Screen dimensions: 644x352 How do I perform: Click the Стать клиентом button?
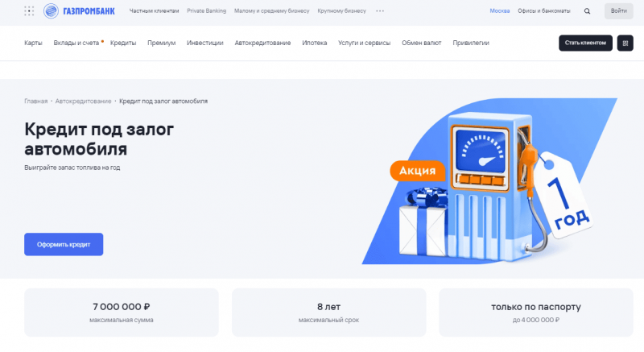pos(585,43)
